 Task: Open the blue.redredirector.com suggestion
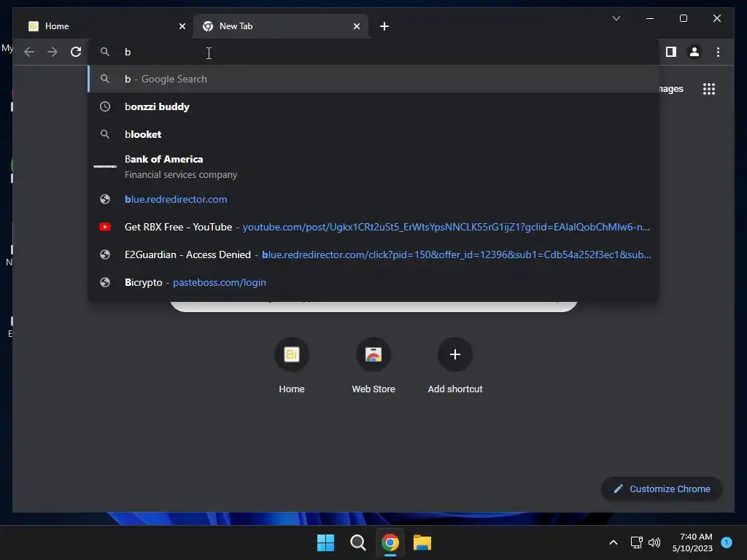[x=373, y=199]
